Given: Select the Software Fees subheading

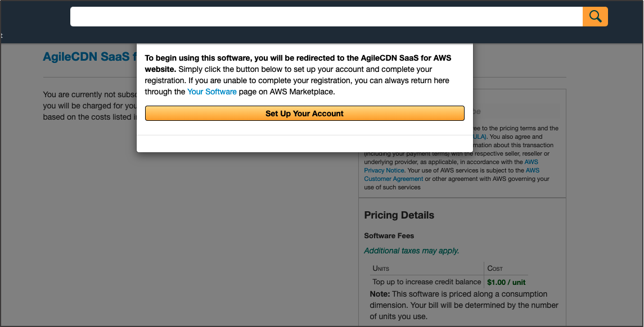Looking at the screenshot, I should click(x=389, y=235).
